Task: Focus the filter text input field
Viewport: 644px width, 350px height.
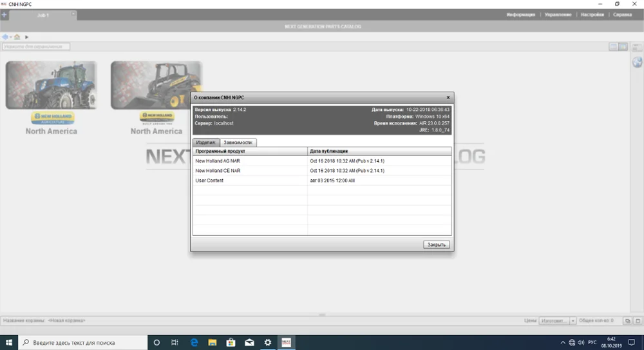Action: (x=35, y=46)
